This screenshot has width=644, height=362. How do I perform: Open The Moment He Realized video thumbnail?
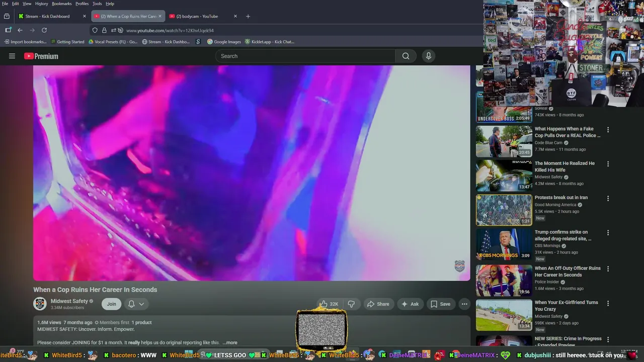click(504, 176)
